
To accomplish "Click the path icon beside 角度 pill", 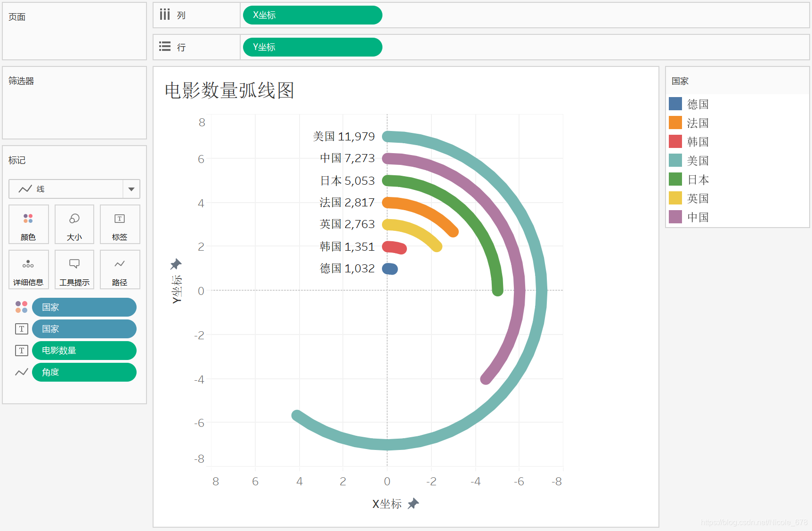I will click(x=22, y=372).
